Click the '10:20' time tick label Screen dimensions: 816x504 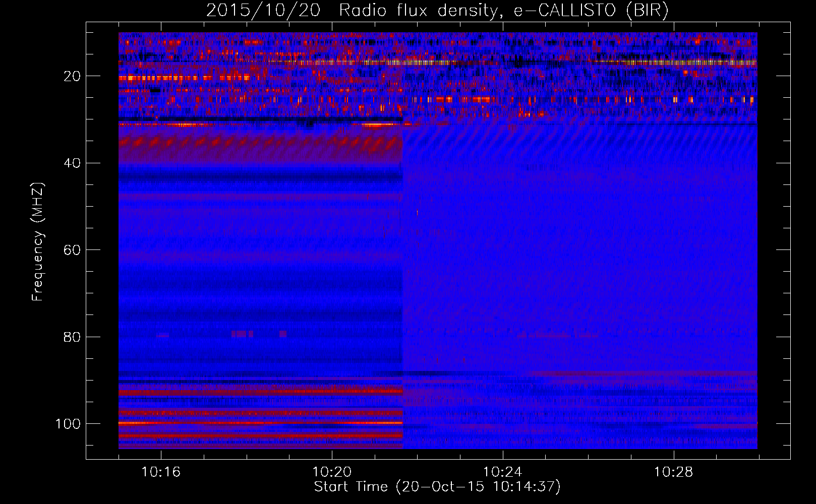pos(332,472)
